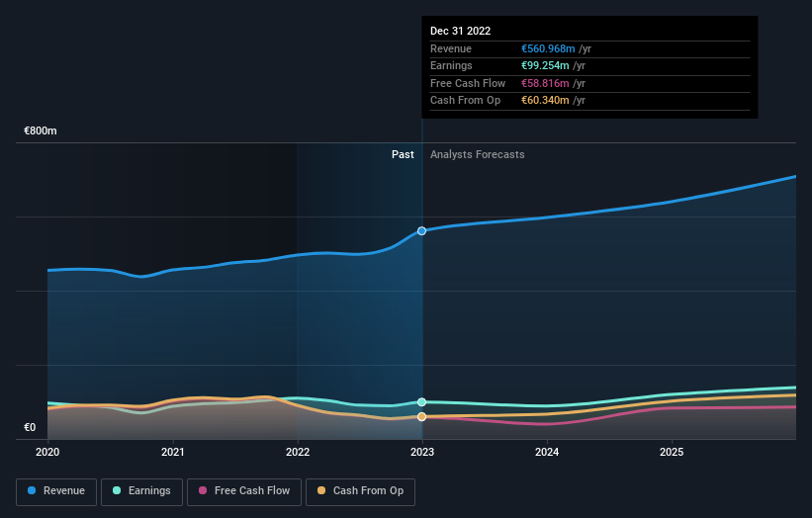This screenshot has height=518, width=812.
Task: Click the Cash From Op marker at 2023
Action: pos(422,416)
